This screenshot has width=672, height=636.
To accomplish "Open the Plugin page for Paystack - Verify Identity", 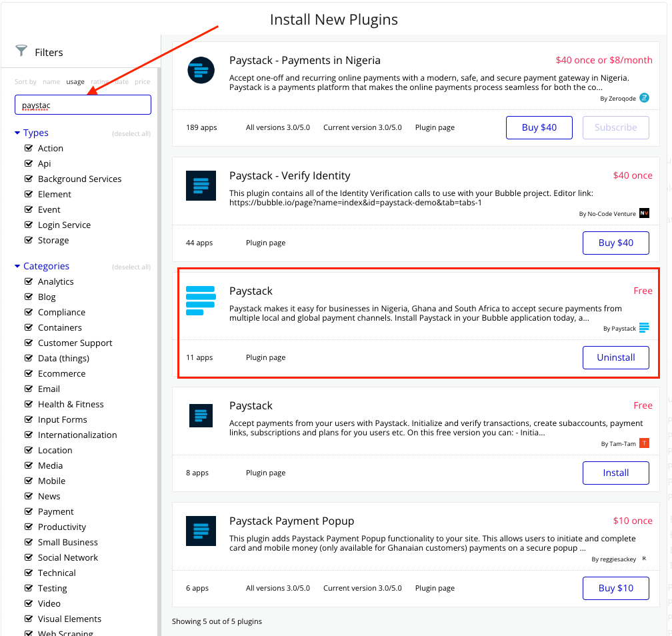I will point(265,243).
